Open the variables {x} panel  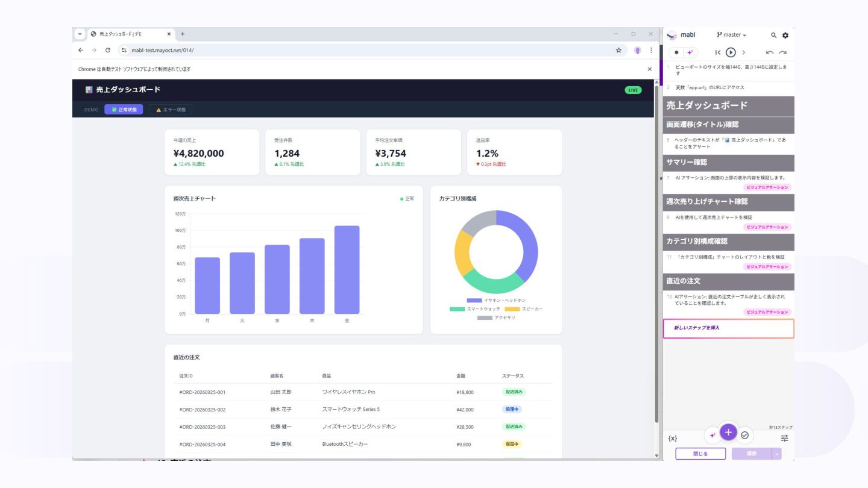pyautogui.click(x=673, y=438)
